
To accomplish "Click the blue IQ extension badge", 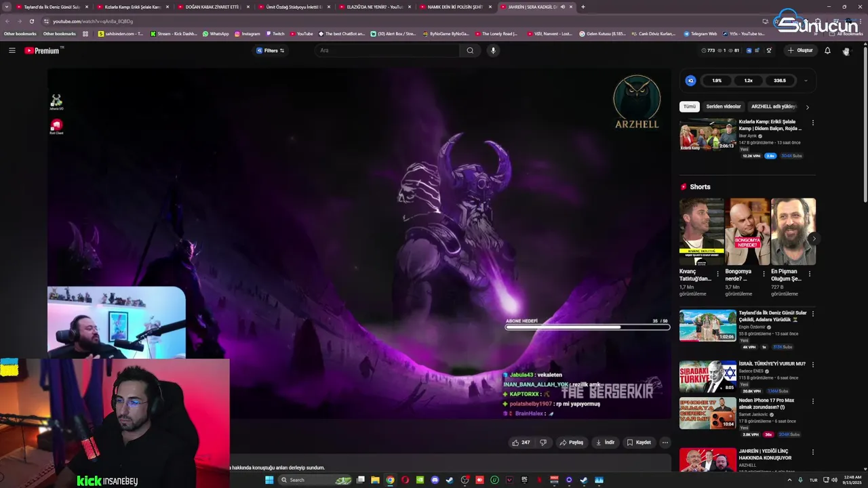I will [690, 81].
